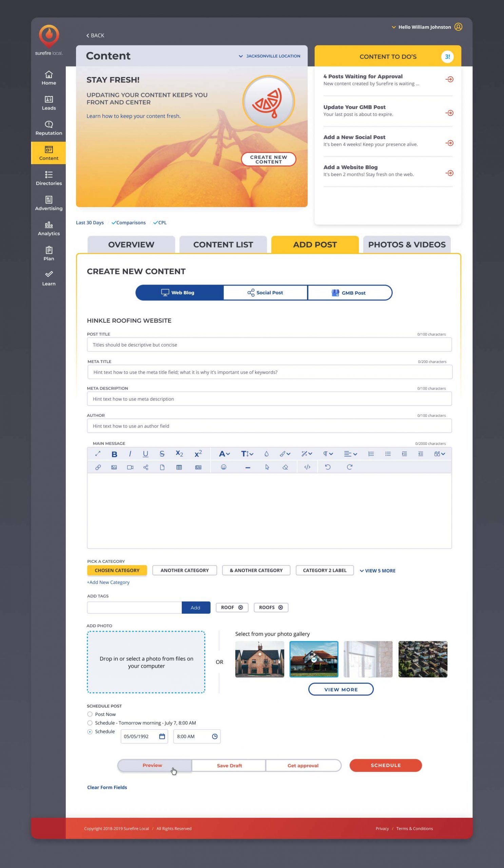The width and height of the screenshot is (504, 868).
Task: Click the Clear Form Fields link
Action: tap(107, 787)
